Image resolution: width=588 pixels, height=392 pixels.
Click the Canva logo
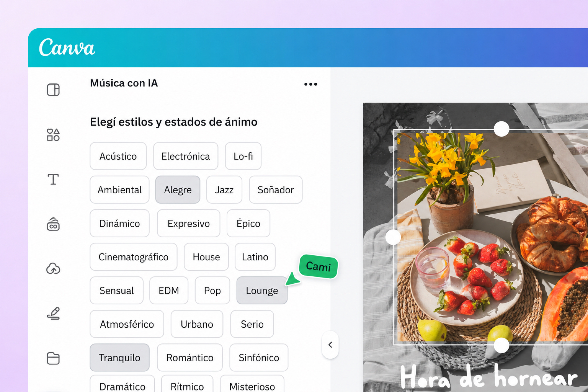pos(67,47)
